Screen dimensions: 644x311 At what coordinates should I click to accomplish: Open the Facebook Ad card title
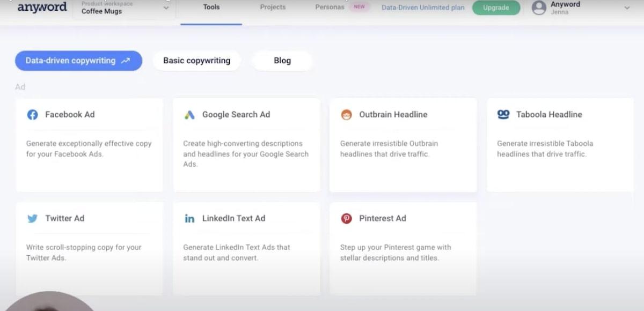[70, 114]
